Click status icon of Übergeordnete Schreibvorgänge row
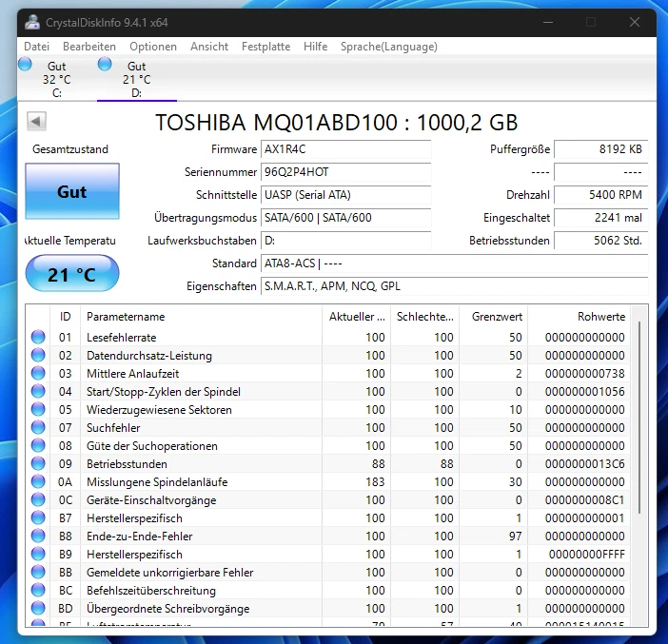The width and height of the screenshot is (668, 644). pos(38,608)
